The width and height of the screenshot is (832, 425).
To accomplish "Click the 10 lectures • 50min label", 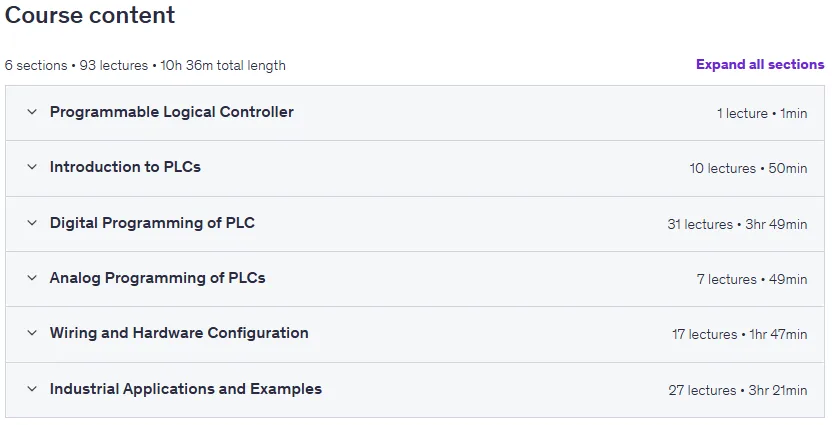I will coord(748,168).
